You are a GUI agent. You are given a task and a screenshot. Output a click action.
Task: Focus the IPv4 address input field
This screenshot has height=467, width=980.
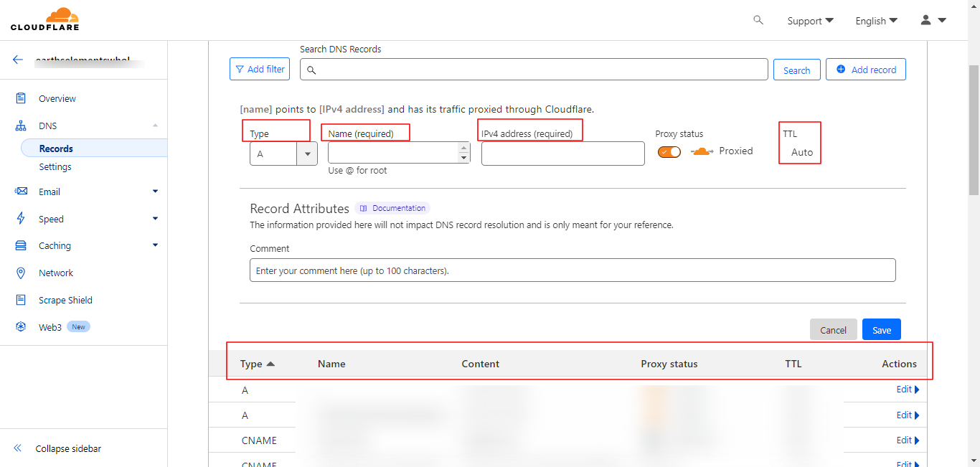pyautogui.click(x=563, y=154)
